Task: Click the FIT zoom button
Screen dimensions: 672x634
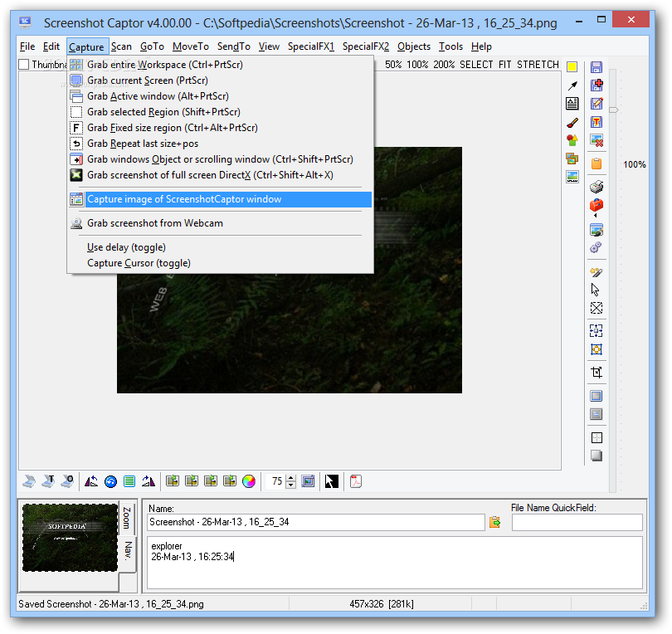Action: point(505,65)
